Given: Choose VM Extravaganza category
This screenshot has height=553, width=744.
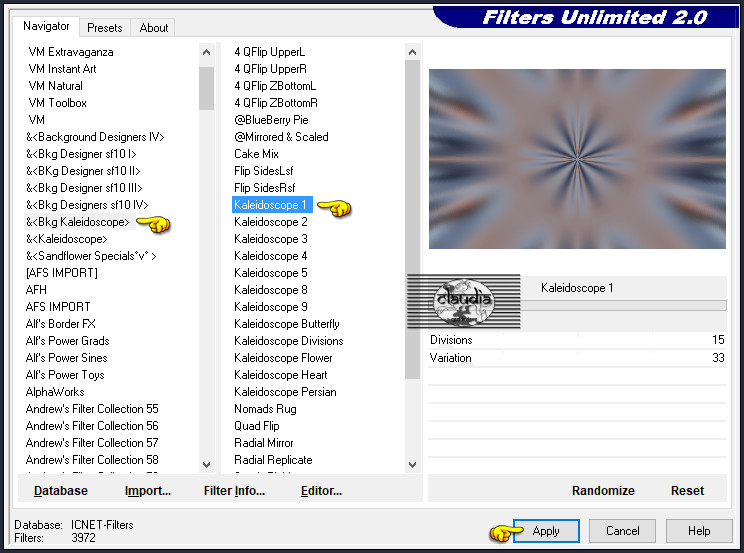Looking at the screenshot, I should (x=71, y=52).
